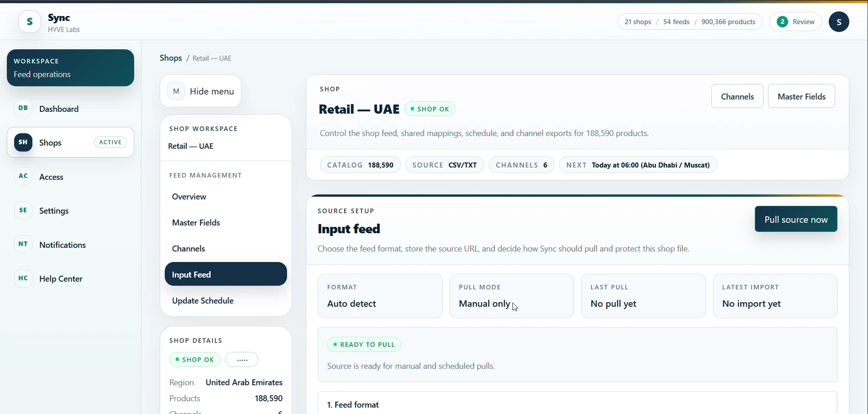The image size is (868, 414).
Task: Click the Workspace Feed operations card
Action: (70, 68)
